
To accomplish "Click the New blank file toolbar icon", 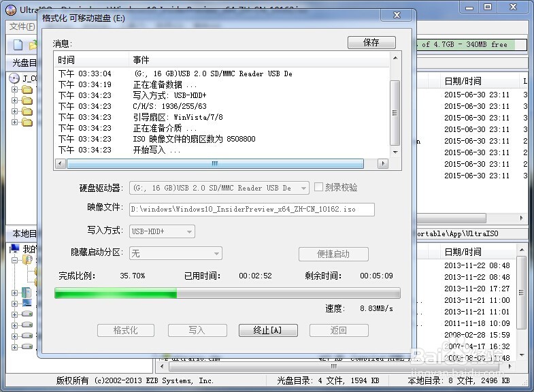I will 18,45.
